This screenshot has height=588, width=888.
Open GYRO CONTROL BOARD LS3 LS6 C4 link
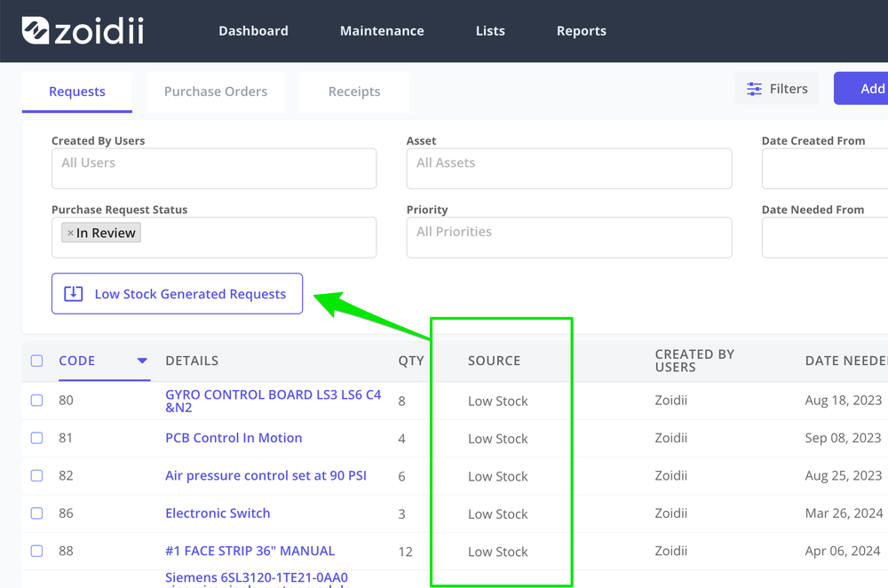pyautogui.click(x=273, y=401)
